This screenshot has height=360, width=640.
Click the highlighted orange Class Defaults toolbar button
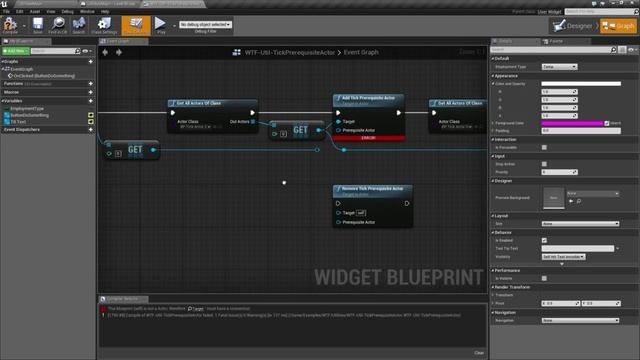coord(136,25)
